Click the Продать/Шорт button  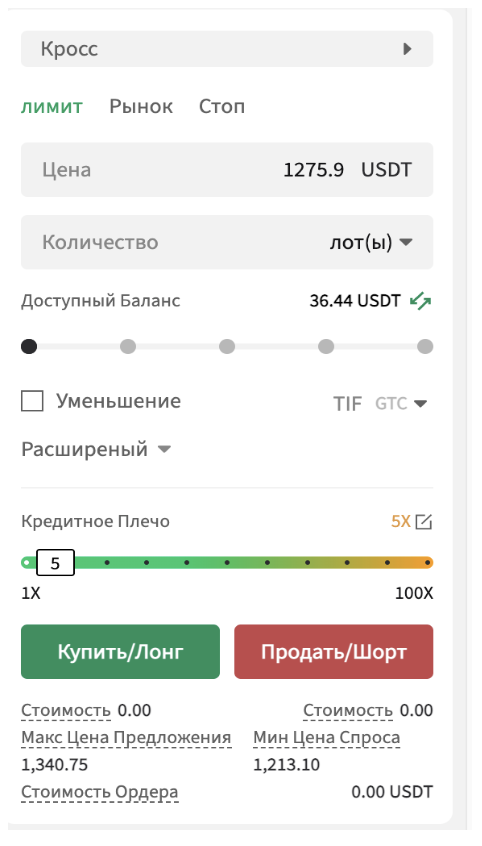point(334,652)
